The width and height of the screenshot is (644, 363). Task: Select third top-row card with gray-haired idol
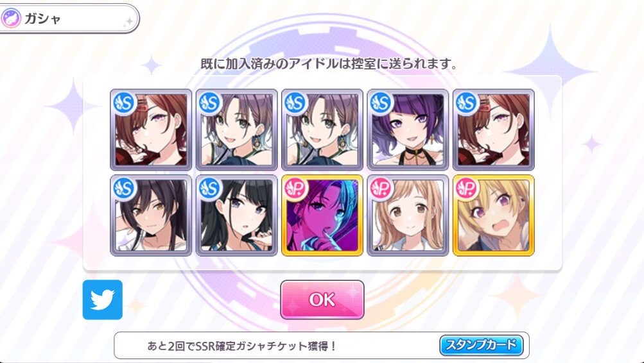[x=322, y=130]
